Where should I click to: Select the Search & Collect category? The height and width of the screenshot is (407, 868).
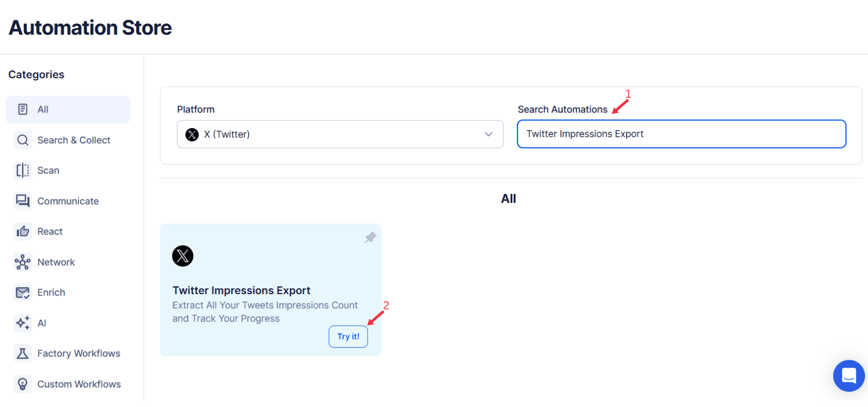coord(74,140)
